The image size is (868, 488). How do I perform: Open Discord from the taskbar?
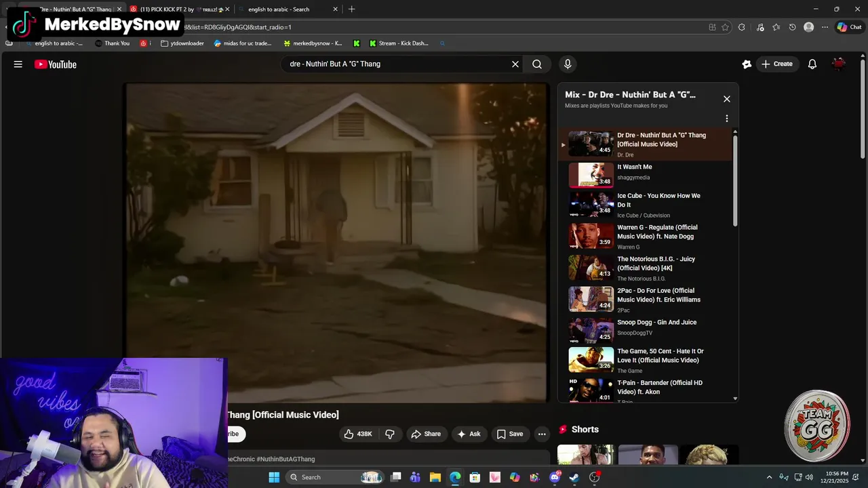pyautogui.click(x=555, y=477)
